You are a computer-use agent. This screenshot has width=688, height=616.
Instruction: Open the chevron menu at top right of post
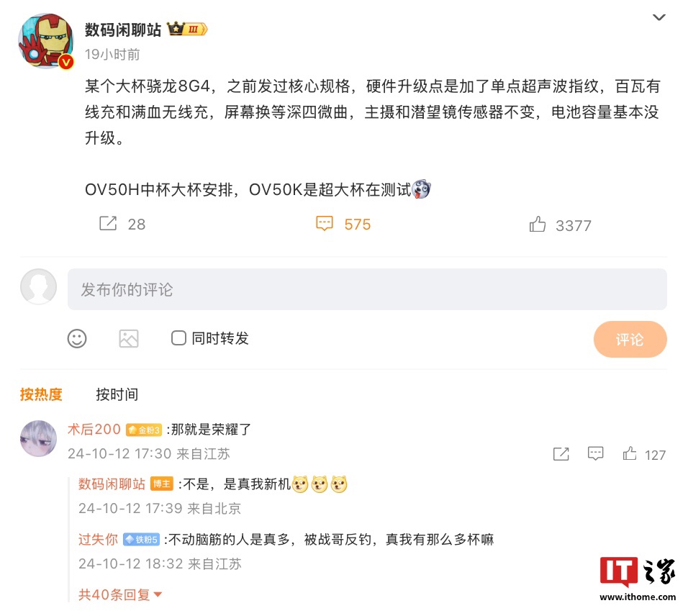[x=659, y=17]
